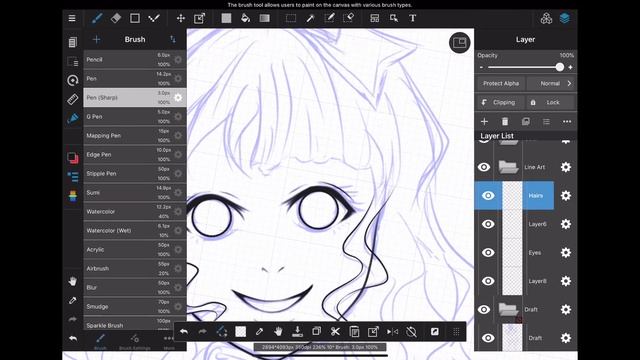The image size is (640, 360).
Task: Open Hairs layer settings gear
Action: pos(566,196)
